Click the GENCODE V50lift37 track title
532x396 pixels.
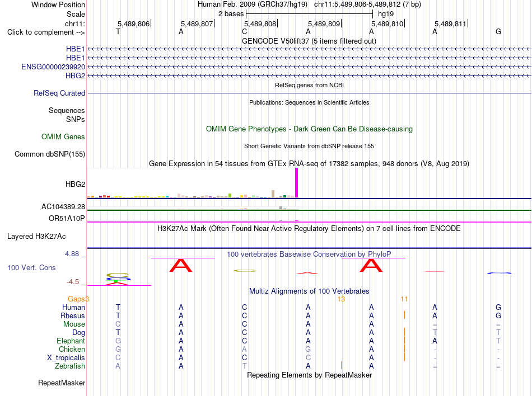coord(309,41)
